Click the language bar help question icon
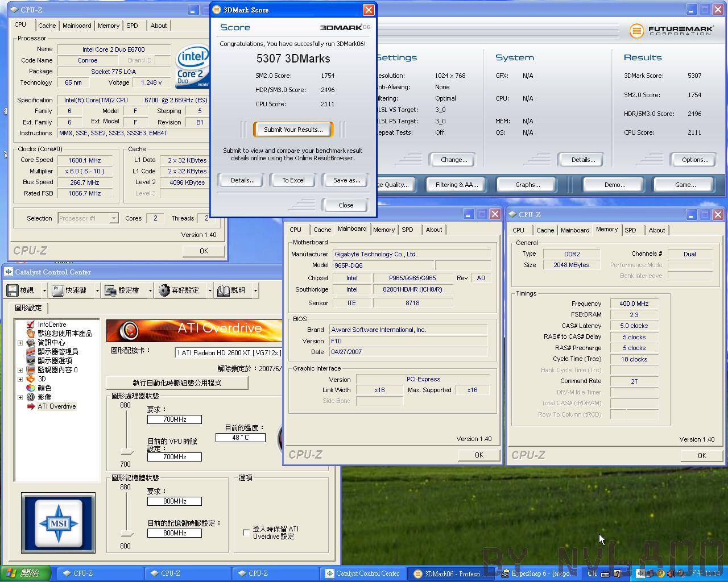728x582 pixels. (x=618, y=573)
